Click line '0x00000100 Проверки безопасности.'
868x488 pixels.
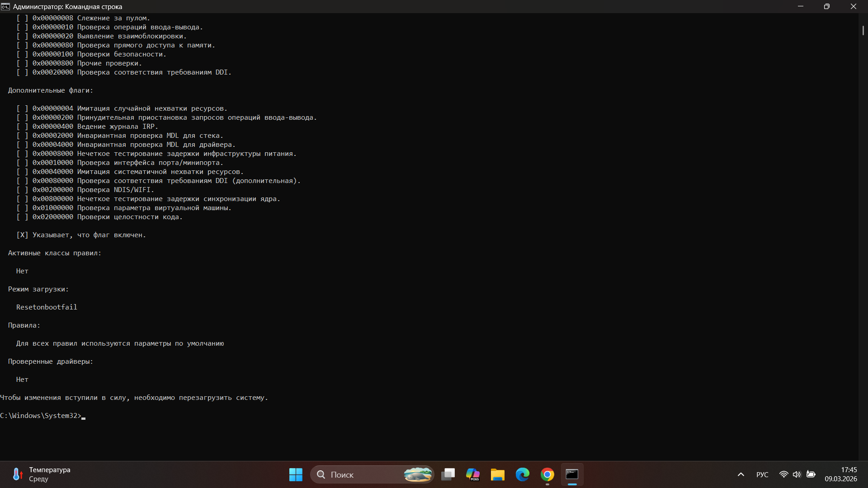click(x=99, y=54)
